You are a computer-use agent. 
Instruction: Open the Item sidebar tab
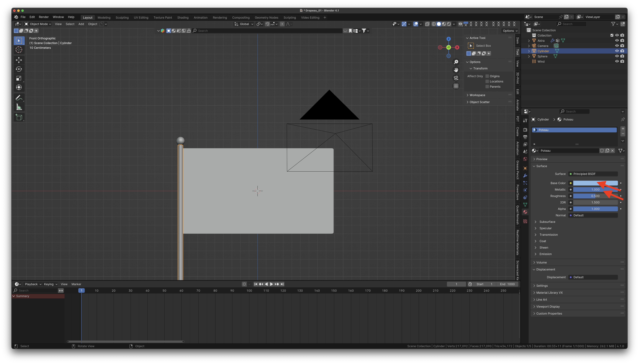tap(517, 41)
